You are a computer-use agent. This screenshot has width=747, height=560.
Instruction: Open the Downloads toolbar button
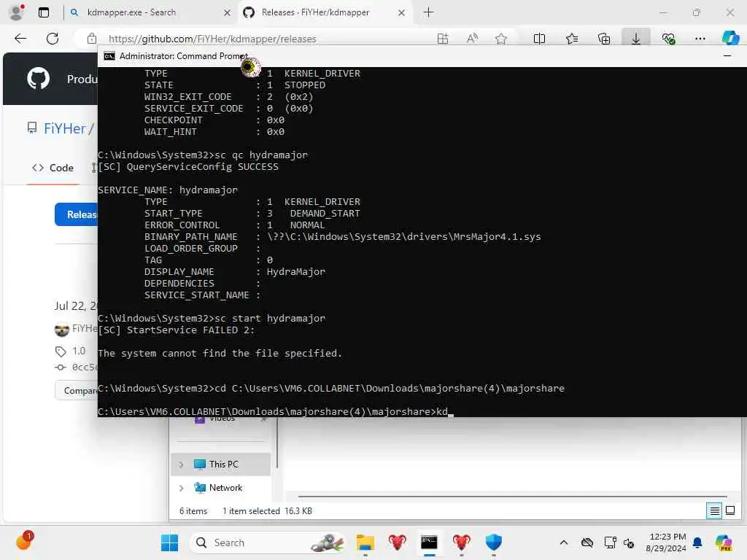(x=636, y=38)
